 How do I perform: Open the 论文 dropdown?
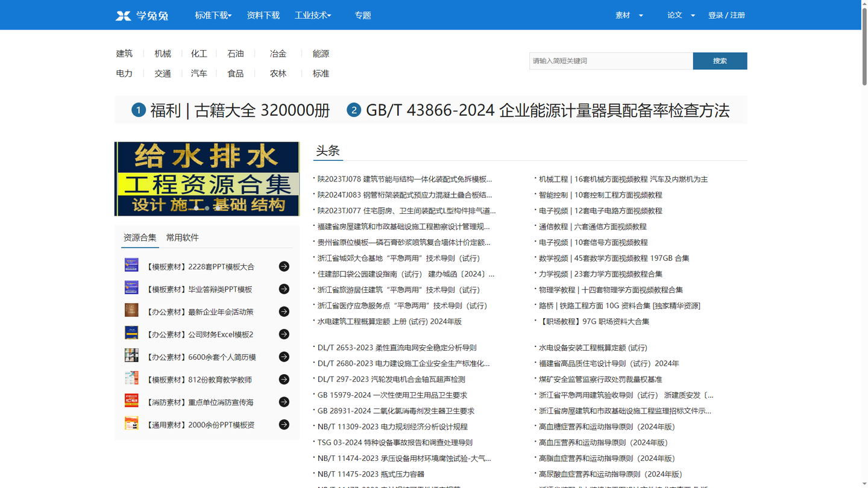point(681,15)
